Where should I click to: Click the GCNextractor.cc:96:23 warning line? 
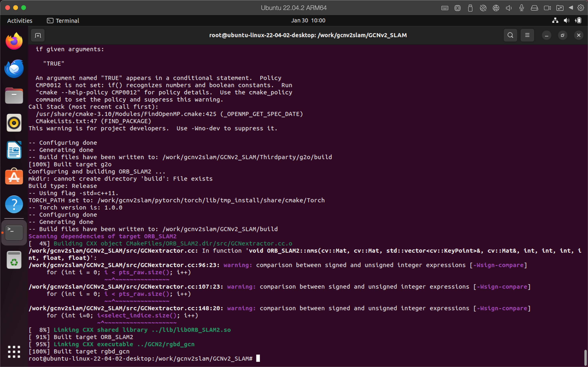278,265
